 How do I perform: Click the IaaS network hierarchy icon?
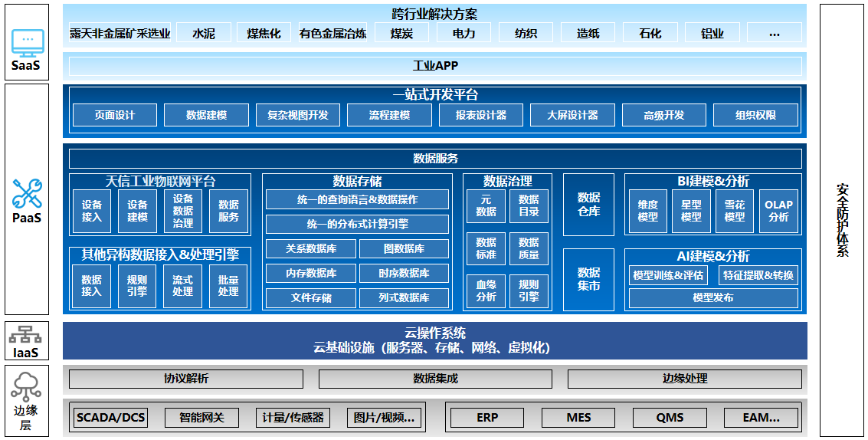(26, 335)
